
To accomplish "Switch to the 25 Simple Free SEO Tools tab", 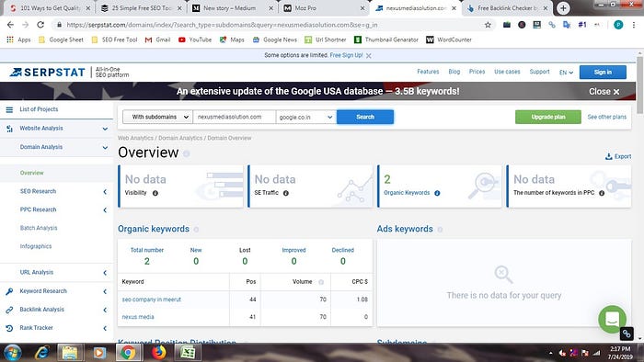I will (141, 7).
